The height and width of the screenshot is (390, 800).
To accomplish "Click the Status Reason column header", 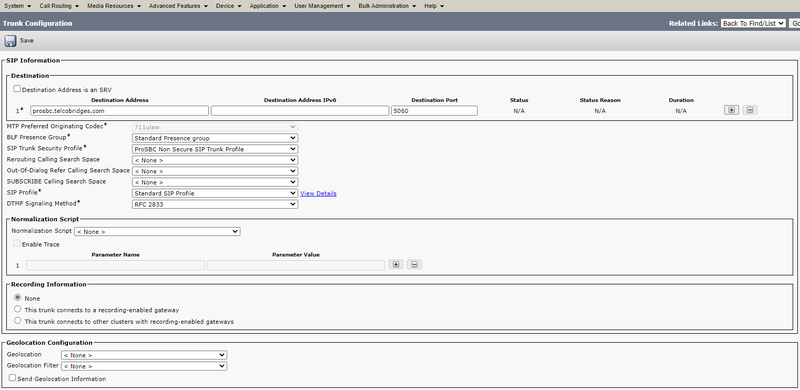I will (x=600, y=100).
